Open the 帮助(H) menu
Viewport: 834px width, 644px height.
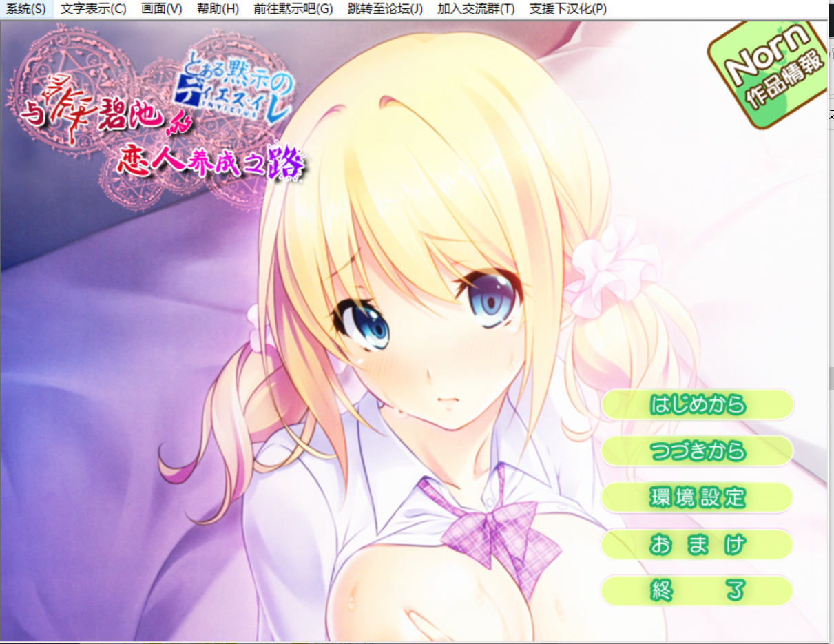(218, 9)
